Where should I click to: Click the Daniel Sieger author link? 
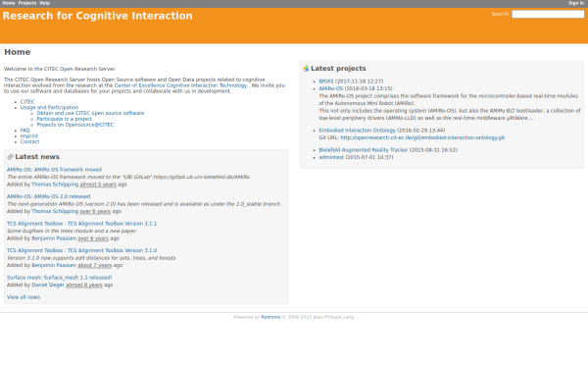point(48,285)
